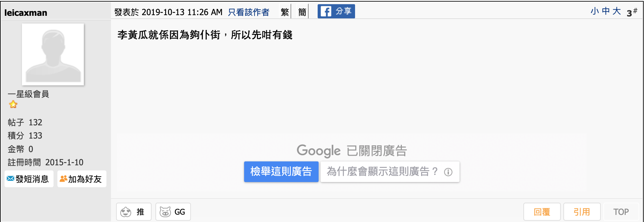Click 只看該作者 link
The image size is (644, 222).
pos(248,12)
